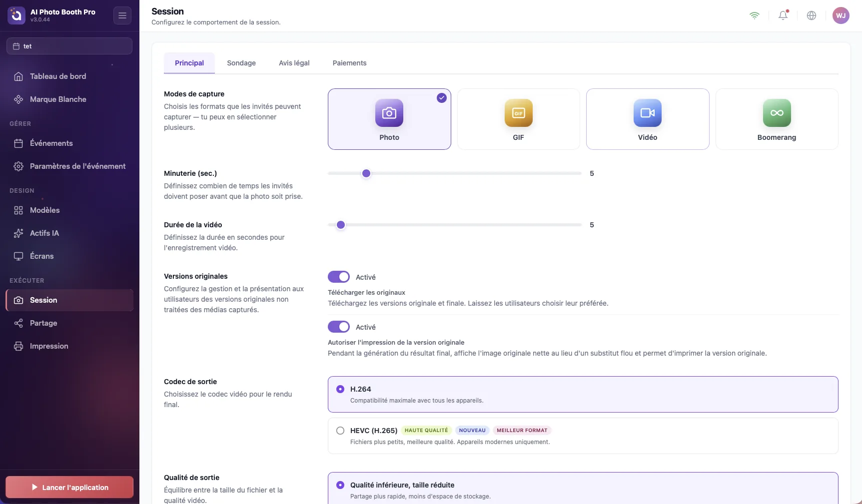Click the HAUTE QUALITÉ badge
This screenshot has height=504, width=862.
point(426,431)
